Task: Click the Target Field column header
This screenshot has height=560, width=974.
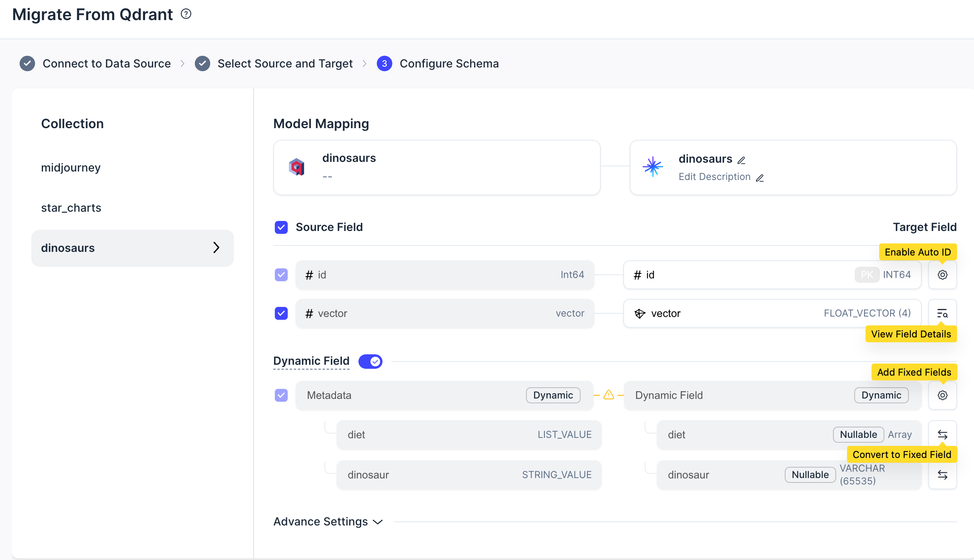Action: [x=925, y=227]
